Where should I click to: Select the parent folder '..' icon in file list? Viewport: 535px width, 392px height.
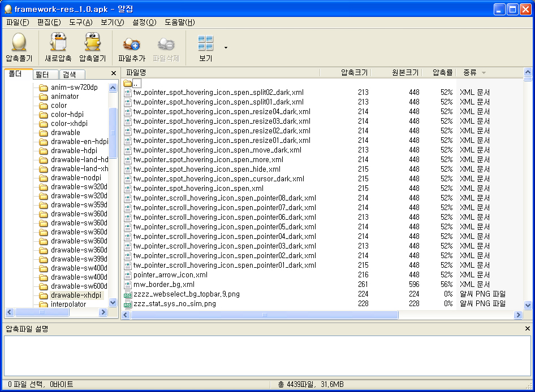point(128,83)
